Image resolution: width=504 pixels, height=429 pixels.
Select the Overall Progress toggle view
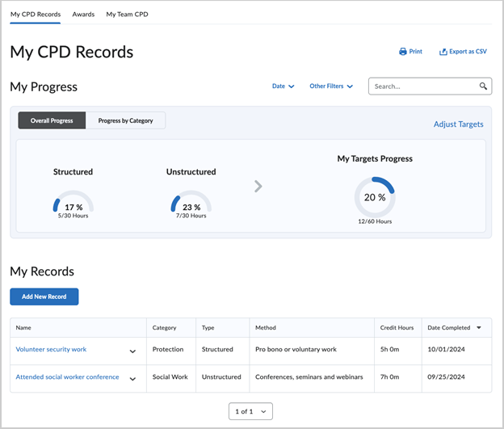(52, 120)
